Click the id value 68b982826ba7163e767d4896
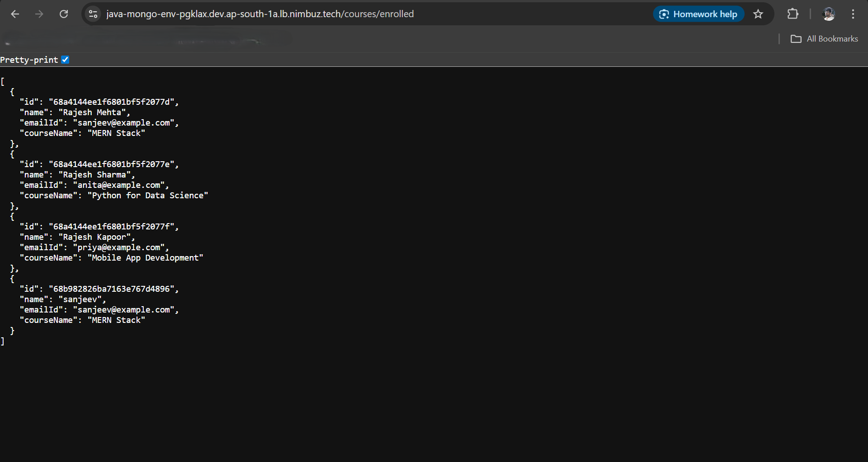The width and height of the screenshot is (868, 462). coord(113,289)
